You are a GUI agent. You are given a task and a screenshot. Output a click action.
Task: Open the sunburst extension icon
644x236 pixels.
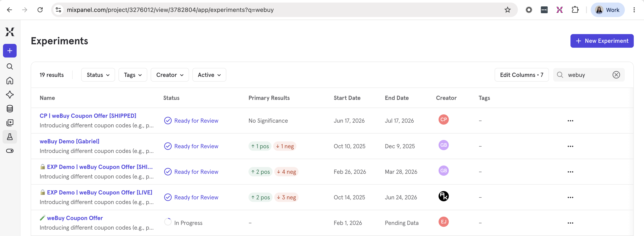529,10
